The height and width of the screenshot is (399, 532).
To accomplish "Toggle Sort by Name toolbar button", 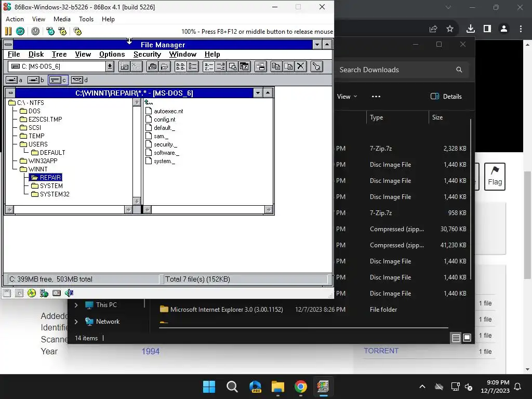I will (x=209, y=66).
